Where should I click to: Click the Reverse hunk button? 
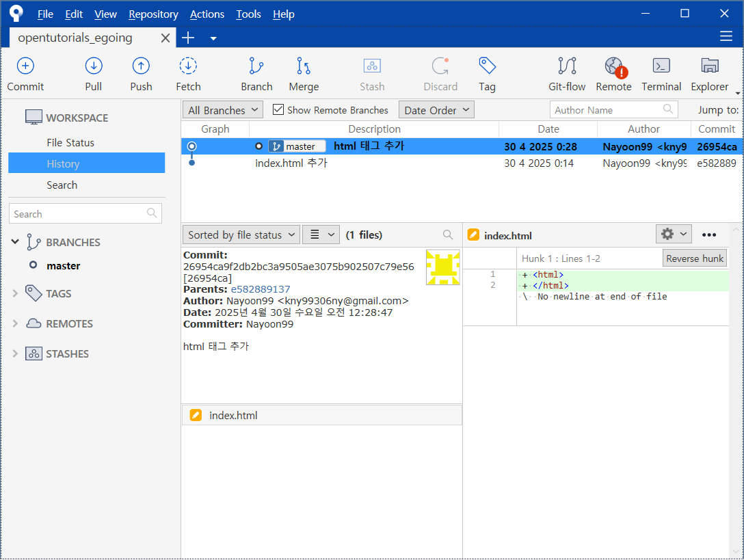pos(695,258)
